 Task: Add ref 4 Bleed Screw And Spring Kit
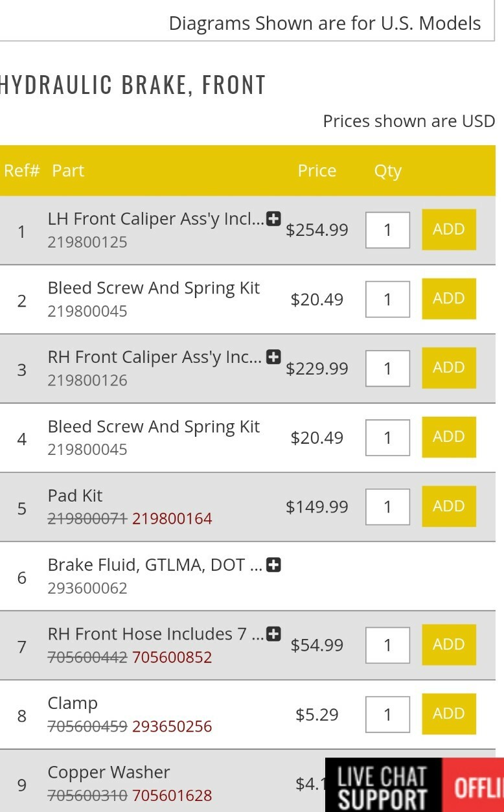(x=448, y=437)
